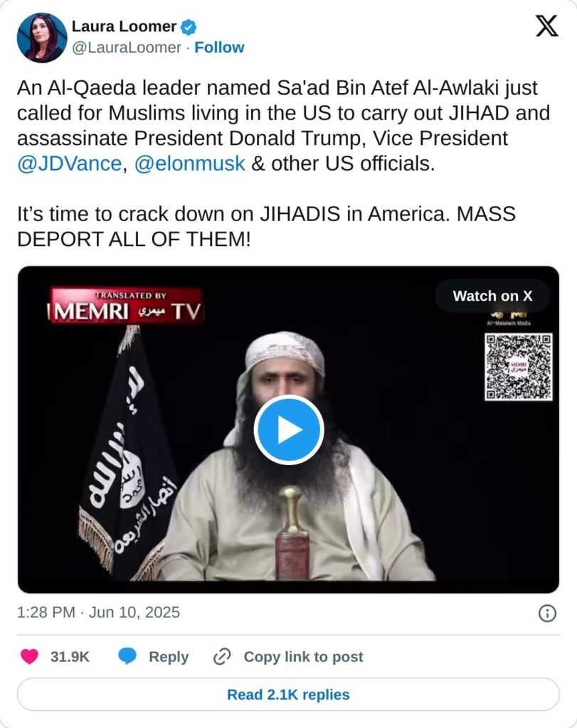
Task: Open Laura Loomer's profile picture
Action: [x=41, y=38]
